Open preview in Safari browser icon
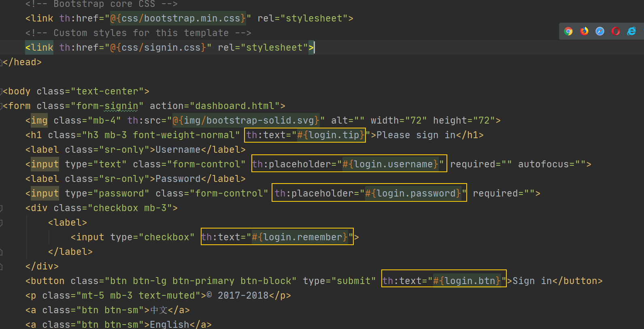Screen dimensions: 644x329 600,31
